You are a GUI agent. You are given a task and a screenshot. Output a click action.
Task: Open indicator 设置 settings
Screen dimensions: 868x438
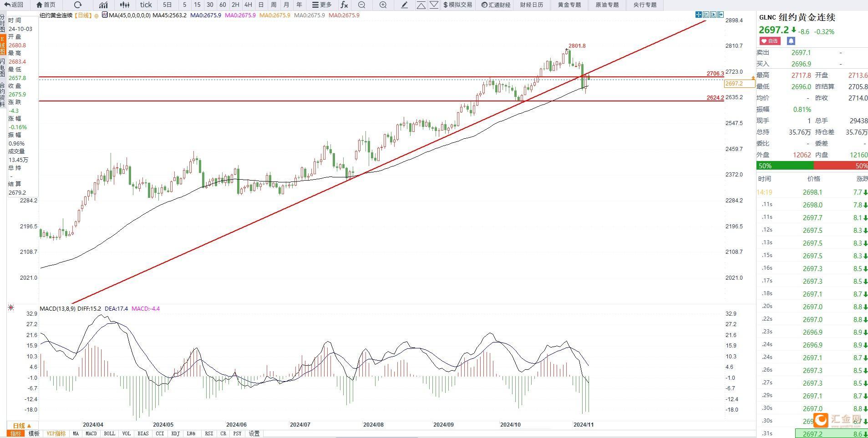pos(254,434)
